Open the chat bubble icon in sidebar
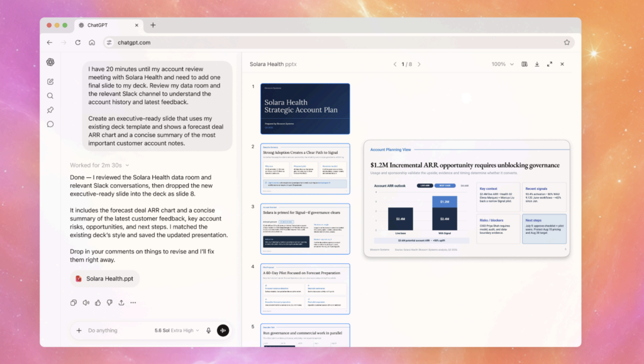644x364 pixels. click(x=50, y=124)
